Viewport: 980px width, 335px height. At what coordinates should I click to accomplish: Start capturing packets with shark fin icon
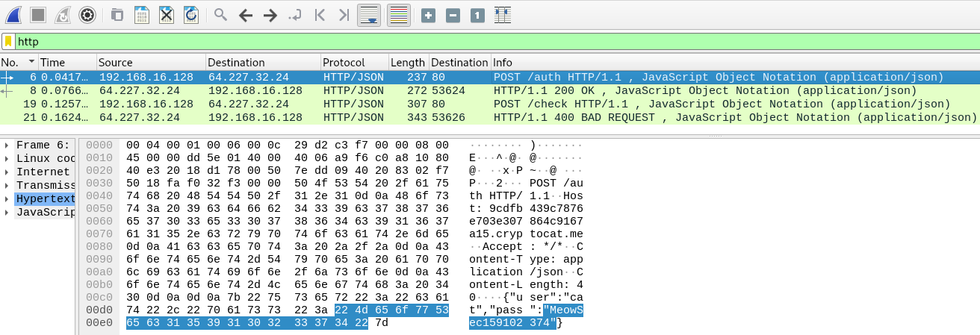tap(13, 14)
